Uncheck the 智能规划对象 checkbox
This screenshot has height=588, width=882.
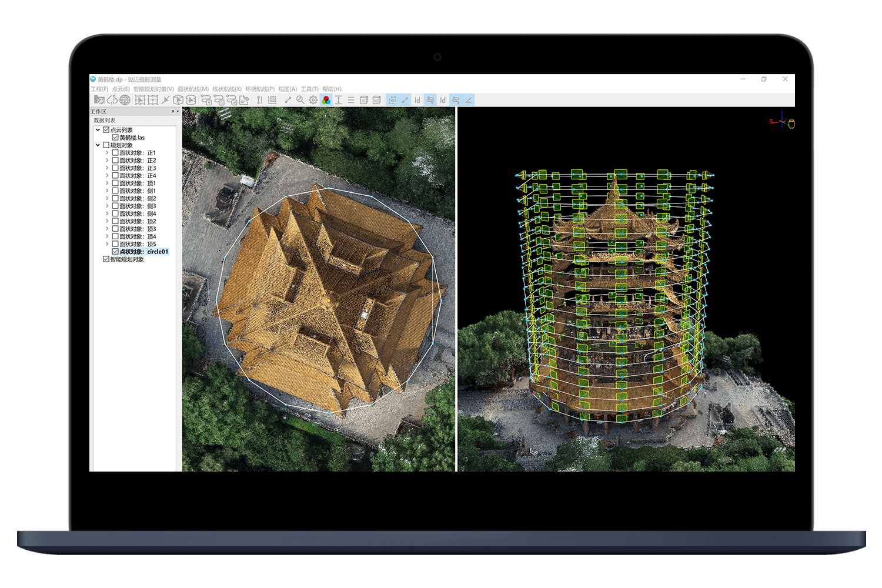tap(106, 259)
